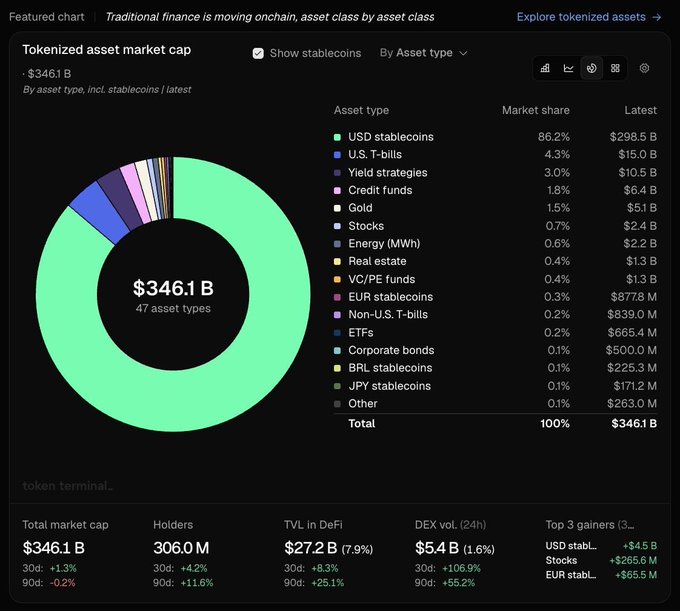Image resolution: width=680 pixels, height=611 pixels.
Task: Select the JPY stablecoins row label
Action: click(389, 386)
